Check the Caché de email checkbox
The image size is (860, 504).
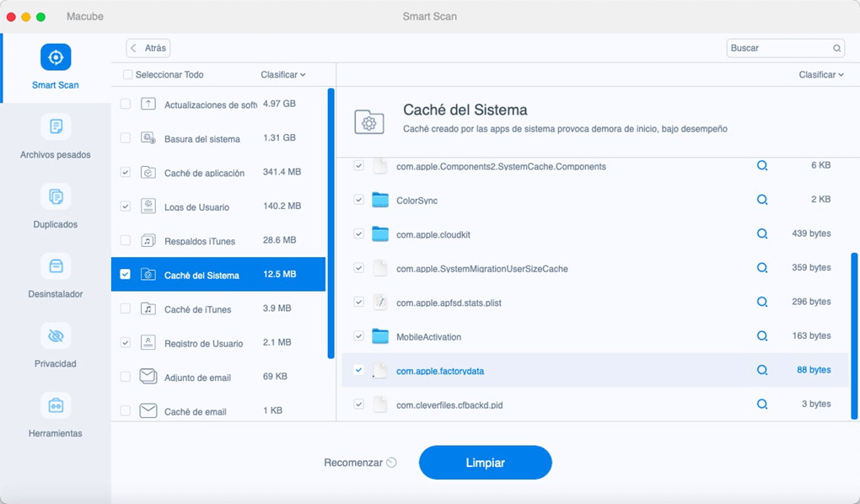tap(126, 410)
